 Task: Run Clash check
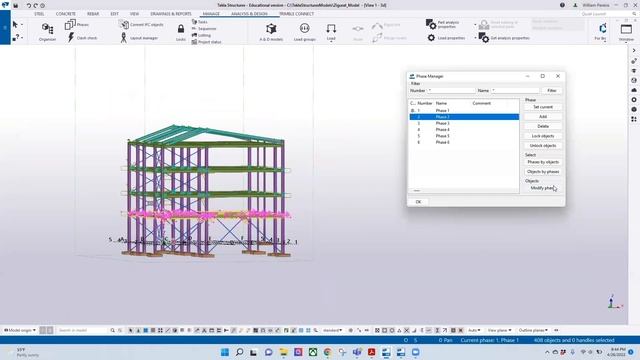(x=82, y=38)
